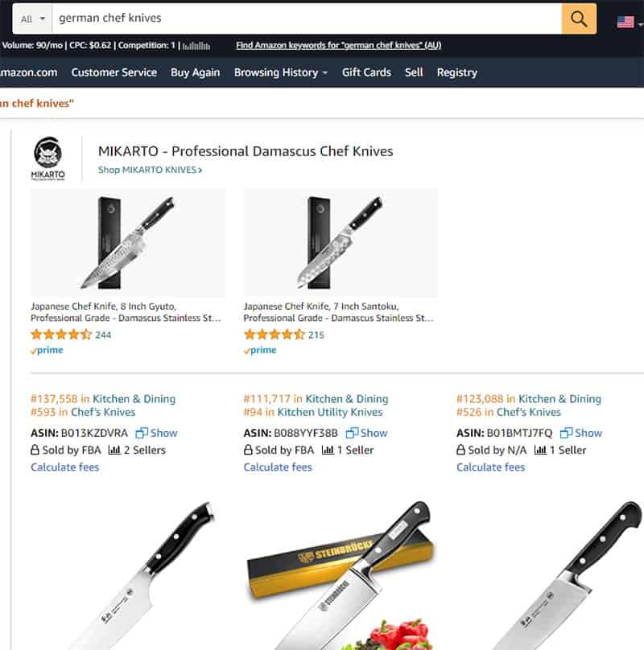Open the All departments search dropdown

(33, 19)
